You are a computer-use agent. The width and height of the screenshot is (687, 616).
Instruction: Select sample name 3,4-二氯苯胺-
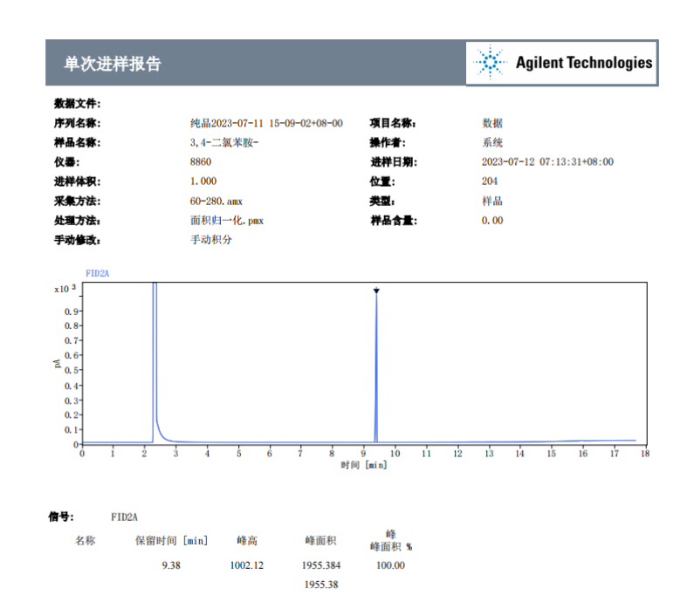(224, 142)
